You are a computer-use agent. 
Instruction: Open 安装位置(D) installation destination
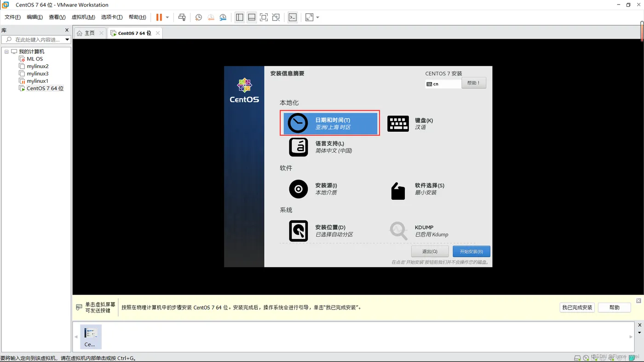tap(321, 231)
